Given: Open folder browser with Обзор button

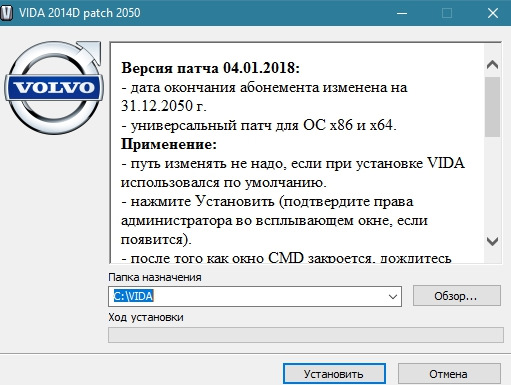Looking at the screenshot, I should [456, 296].
